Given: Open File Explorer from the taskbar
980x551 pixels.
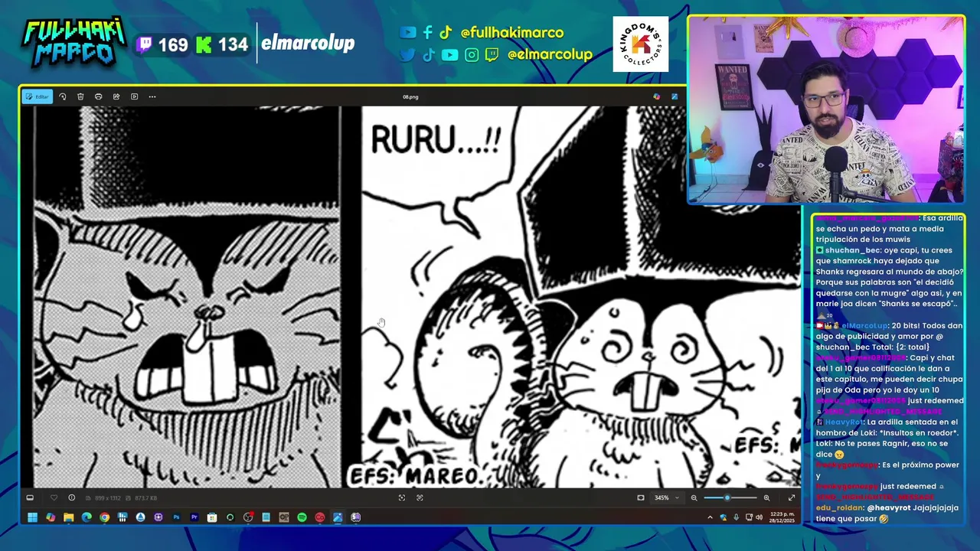Looking at the screenshot, I should pyautogui.click(x=68, y=517).
